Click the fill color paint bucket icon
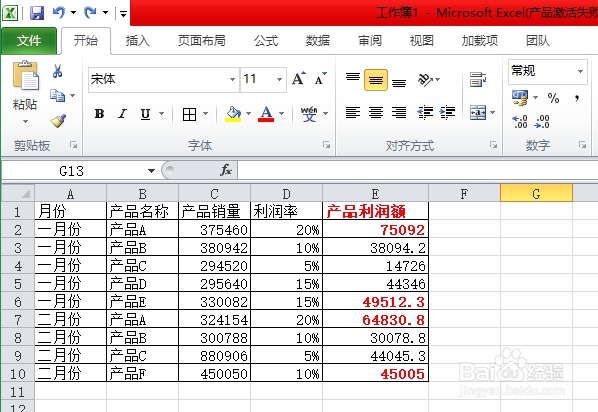Screen dimensions: 598x412 (x=233, y=114)
